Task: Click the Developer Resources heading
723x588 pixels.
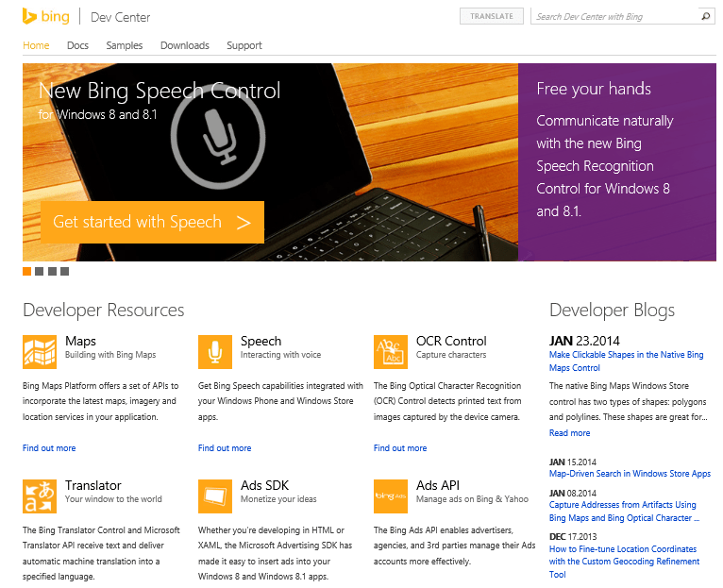Action: coord(103,310)
